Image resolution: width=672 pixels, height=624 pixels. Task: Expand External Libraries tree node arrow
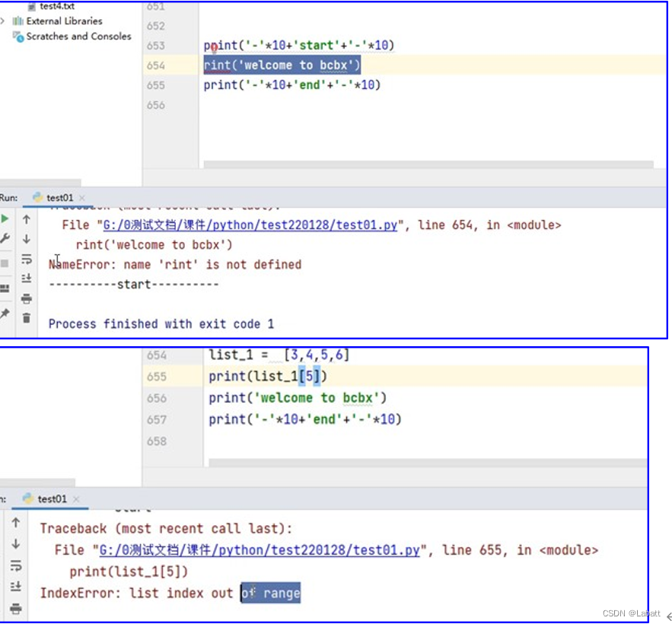pyautogui.click(x=2, y=21)
